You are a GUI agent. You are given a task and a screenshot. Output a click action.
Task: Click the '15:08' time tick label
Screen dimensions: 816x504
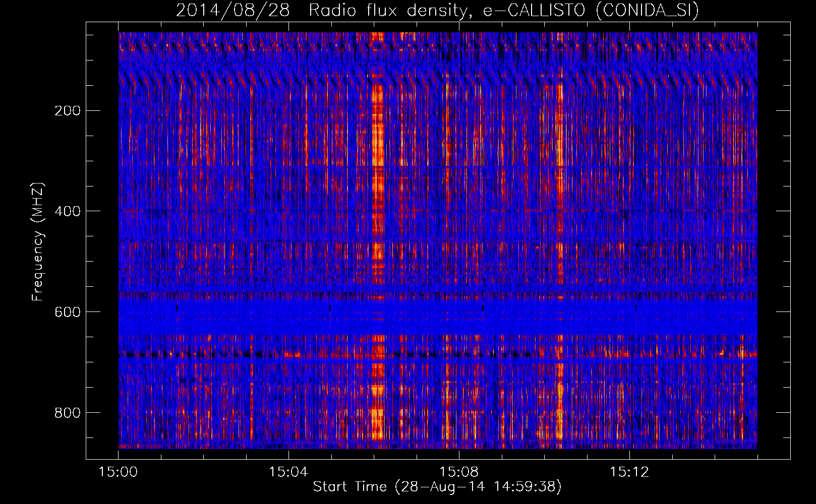(459, 472)
